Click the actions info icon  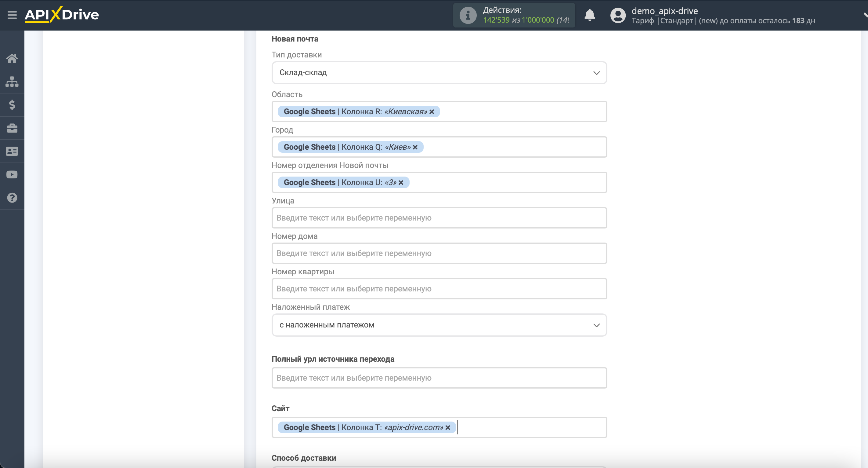tap(468, 15)
